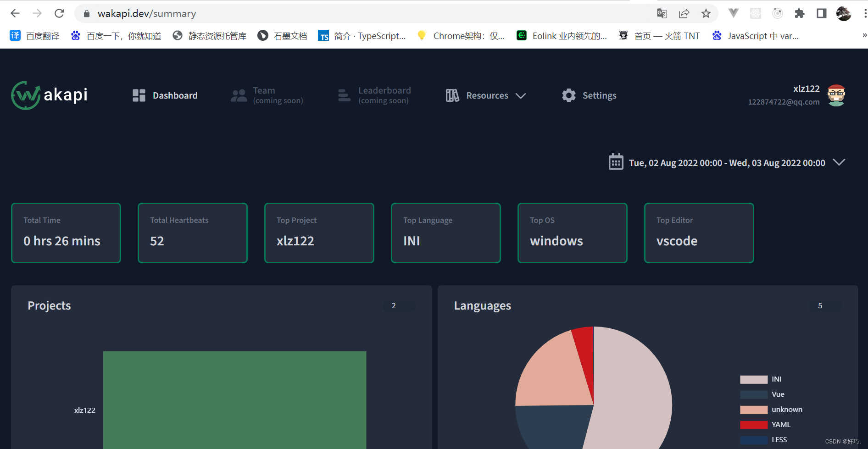This screenshot has width=868, height=449.
Task: Click the Settings gear icon
Action: (x=569, y=95)
